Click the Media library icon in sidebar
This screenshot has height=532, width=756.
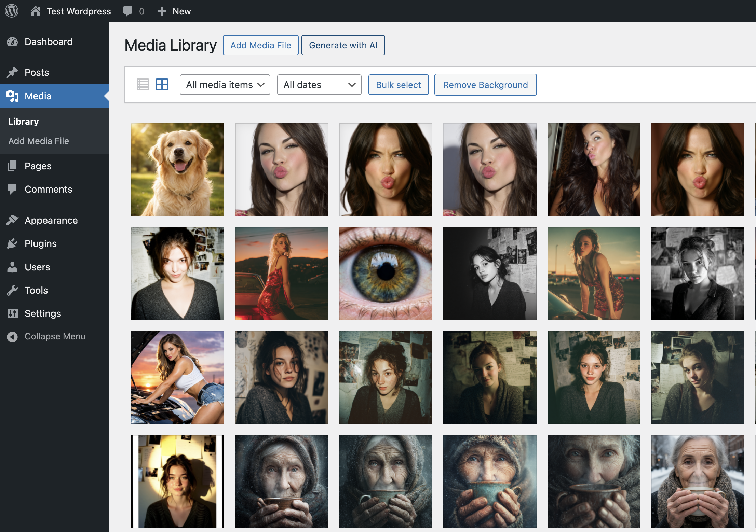click(x=13, y=96)
